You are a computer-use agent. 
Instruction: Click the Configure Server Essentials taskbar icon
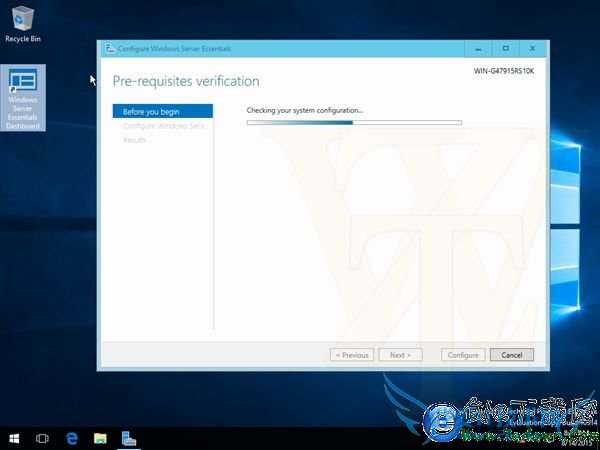[x=129, y=438]
